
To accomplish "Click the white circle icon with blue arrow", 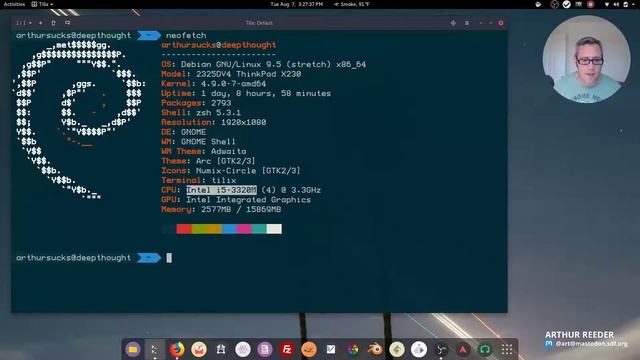I will pos(419,349).
